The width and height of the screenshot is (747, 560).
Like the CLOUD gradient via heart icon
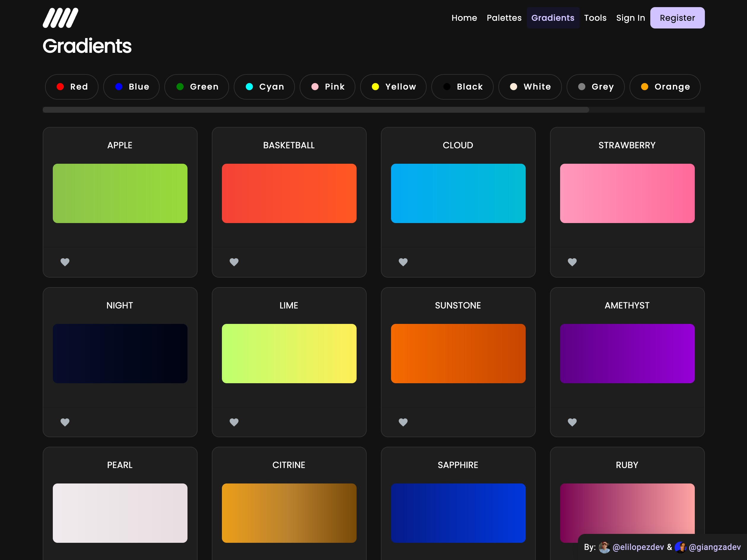403,262
